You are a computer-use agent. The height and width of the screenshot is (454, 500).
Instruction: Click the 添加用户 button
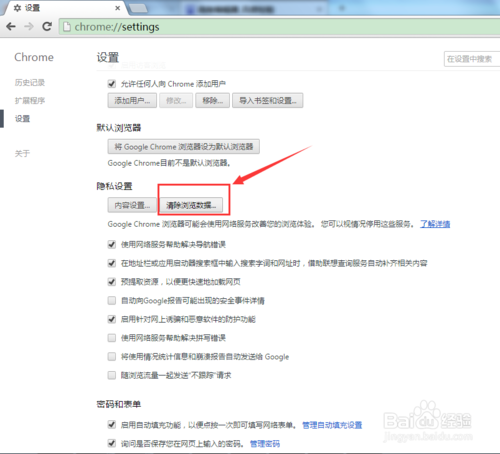(132, 100)
